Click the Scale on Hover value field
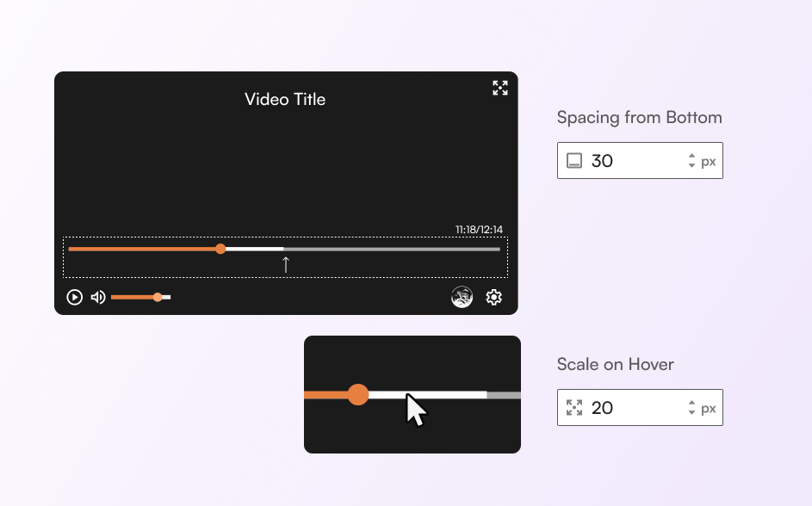The height and width of the screenshot is (506, 812). 640,408
